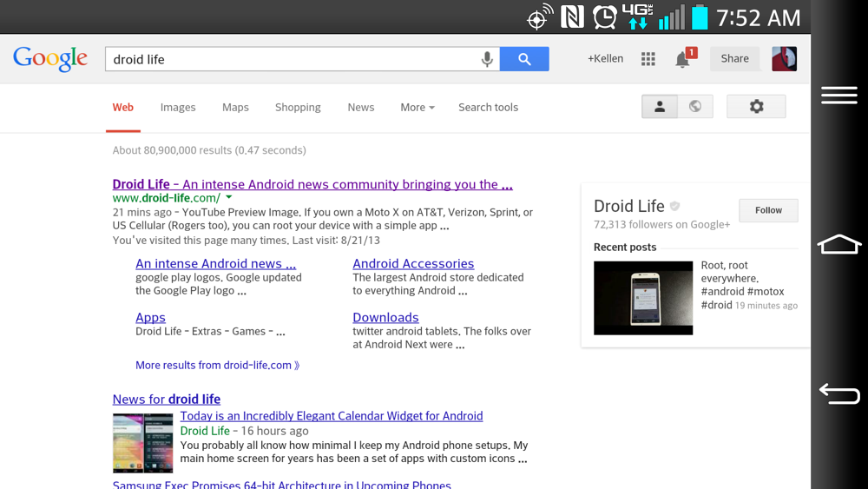The height and width of the screenshot is (489, 868).
Task: Open the Android Accessories sitelink
Action: 413,263
